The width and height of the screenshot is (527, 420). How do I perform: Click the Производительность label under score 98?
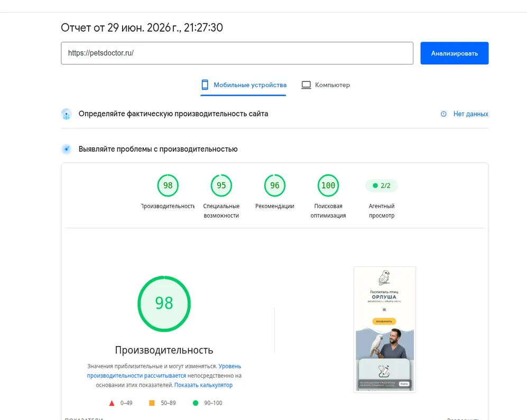point(168,206)
